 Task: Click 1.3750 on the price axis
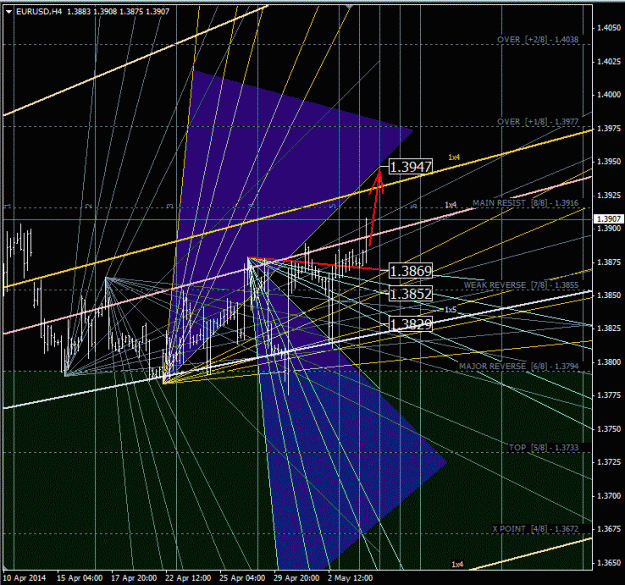click(x=609, y=429)
